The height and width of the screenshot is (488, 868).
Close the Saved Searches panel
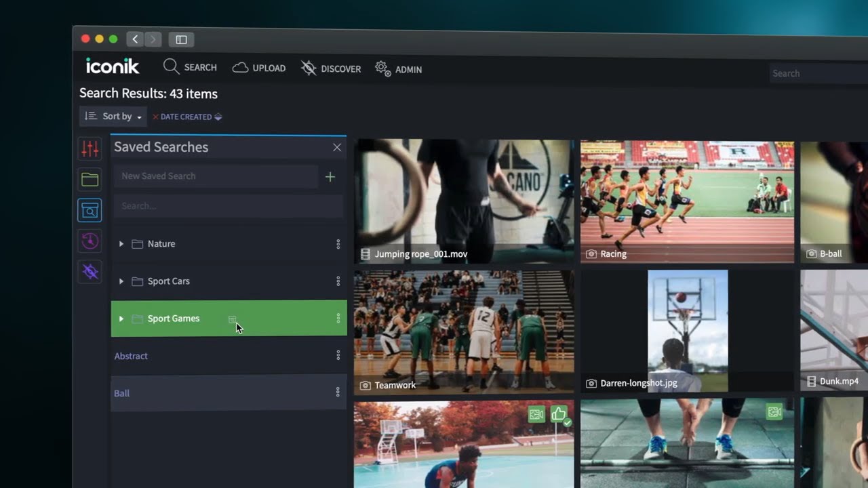pos(337,147)
